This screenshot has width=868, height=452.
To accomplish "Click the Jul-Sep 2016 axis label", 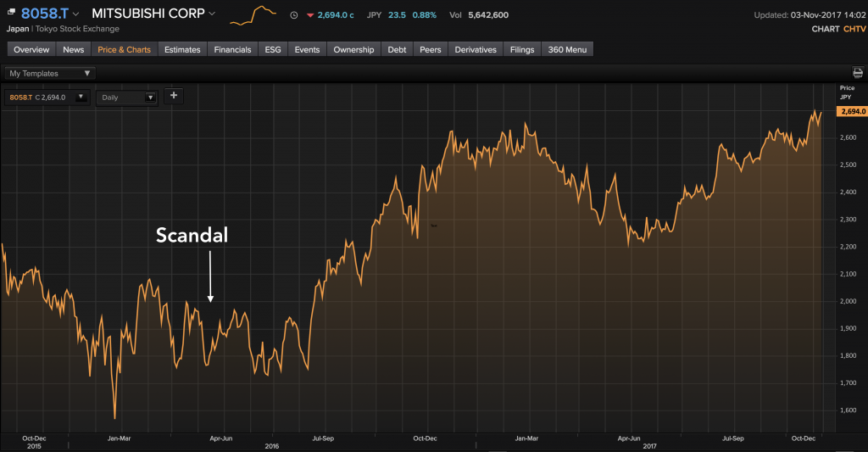I will pyautogui.click(x=323, y=438).
